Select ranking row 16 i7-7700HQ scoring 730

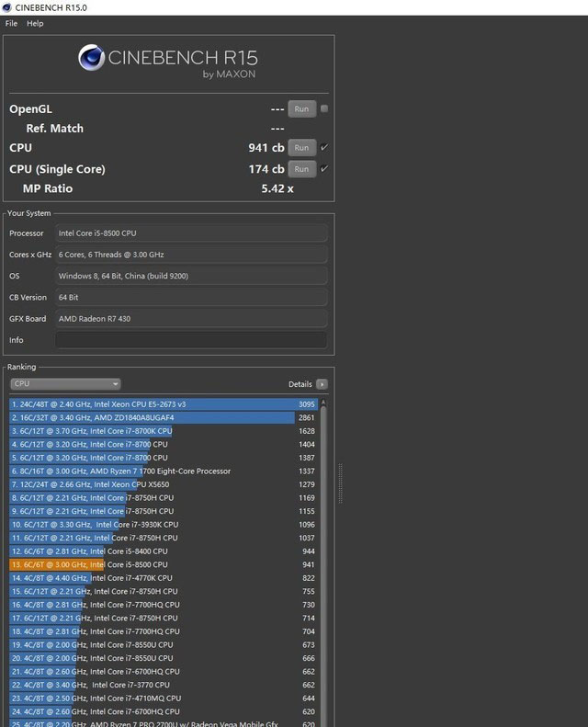pyautogui.click(x=164, y=605)
